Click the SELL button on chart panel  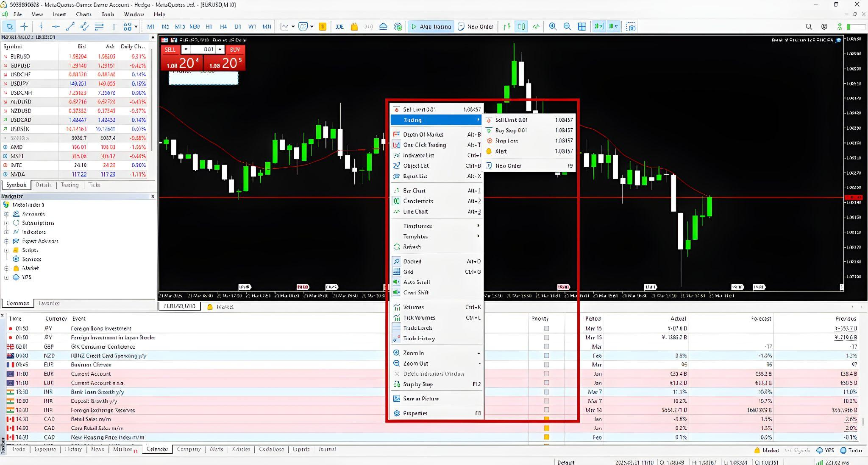click(x=170, y=50)
